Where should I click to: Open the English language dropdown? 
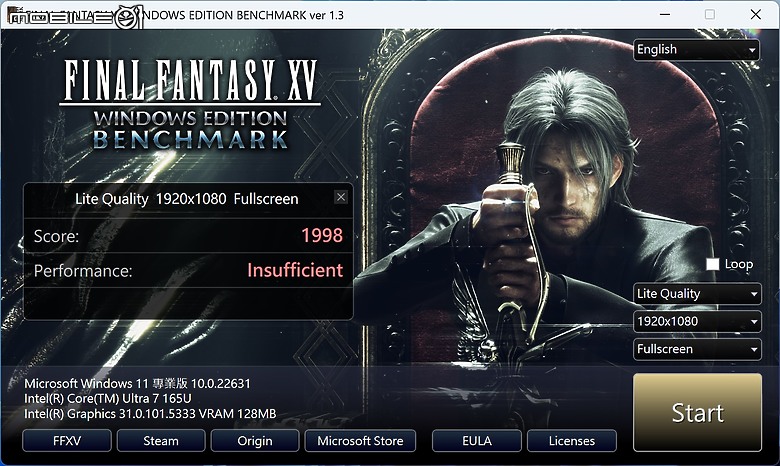pyautogui.click(x=696, y=50)
